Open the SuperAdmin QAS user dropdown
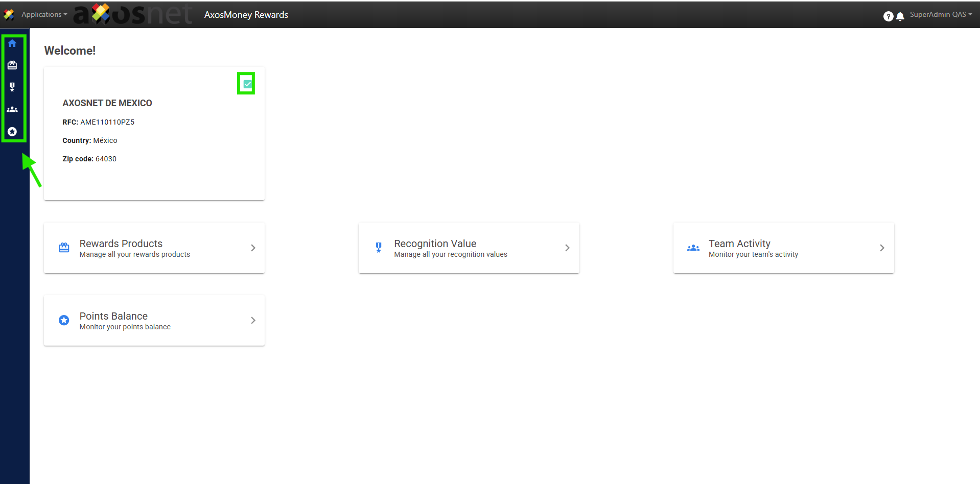 [940, 15]
